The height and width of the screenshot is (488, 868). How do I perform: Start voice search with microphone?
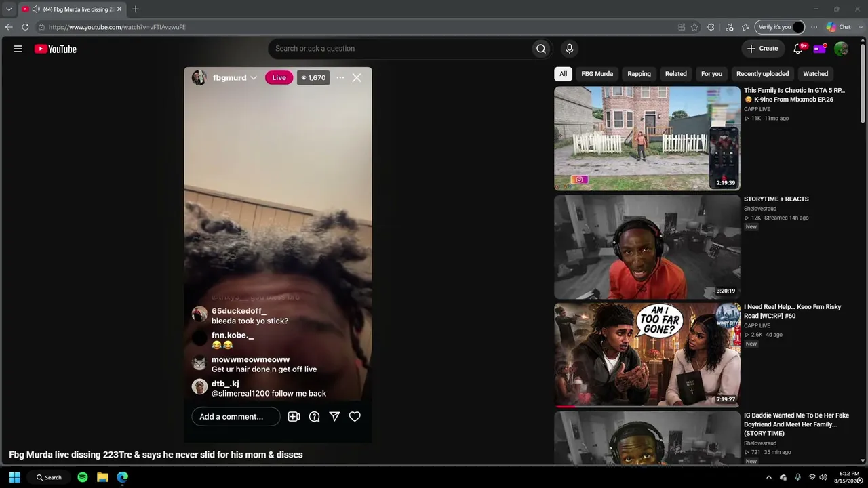pyautogui.click(x=570, y=49)
